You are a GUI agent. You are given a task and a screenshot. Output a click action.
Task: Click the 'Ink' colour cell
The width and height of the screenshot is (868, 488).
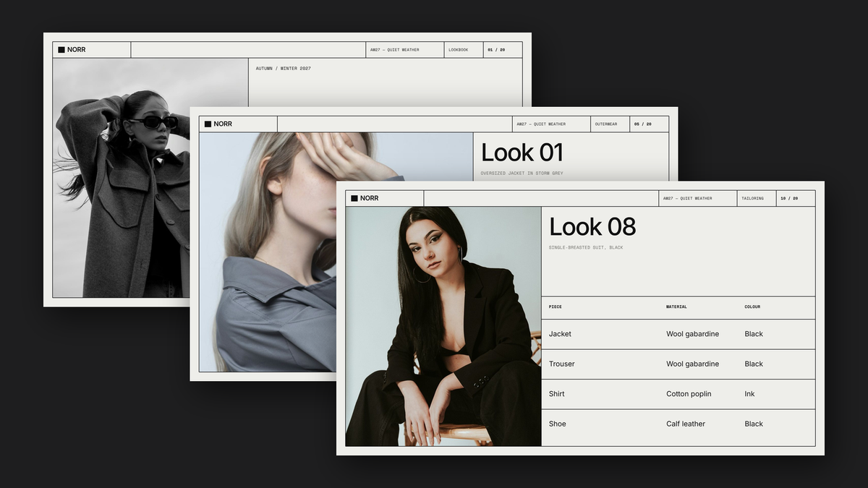tap(750, 394)
